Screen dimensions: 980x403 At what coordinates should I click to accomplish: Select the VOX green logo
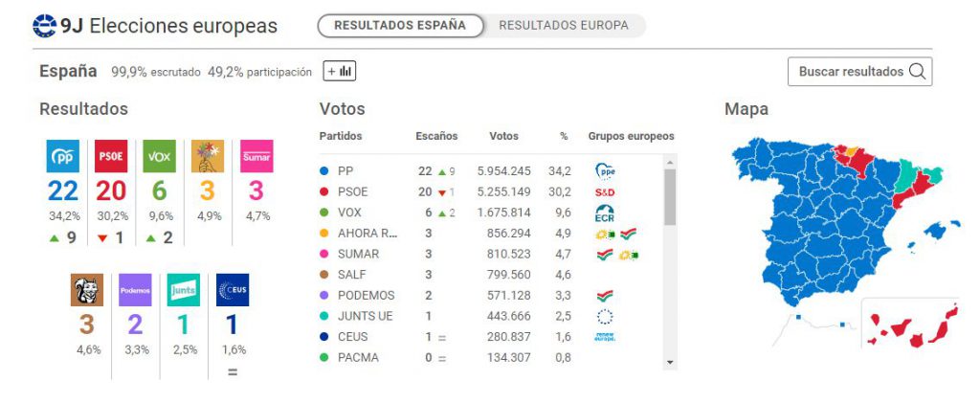coord(159,155)
